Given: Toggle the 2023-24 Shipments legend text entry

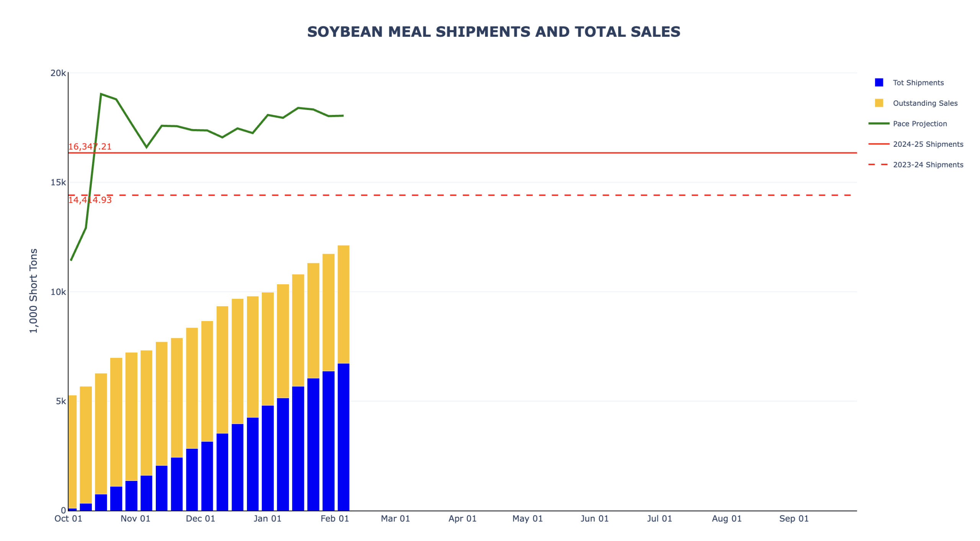Looking at the screenshot, I should click(928, 165).
